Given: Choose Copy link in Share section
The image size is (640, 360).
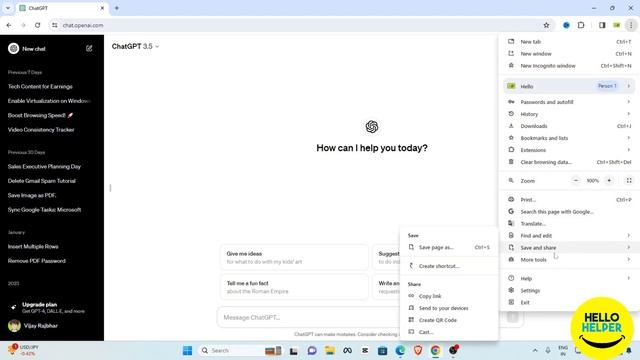Looking at the screenshot, I should (449, 296).
